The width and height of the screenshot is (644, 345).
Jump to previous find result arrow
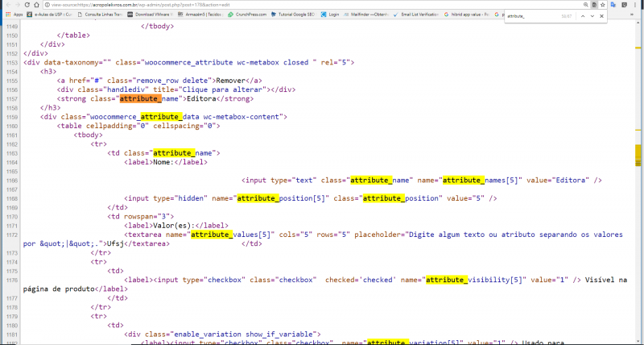tap(581, 15)
